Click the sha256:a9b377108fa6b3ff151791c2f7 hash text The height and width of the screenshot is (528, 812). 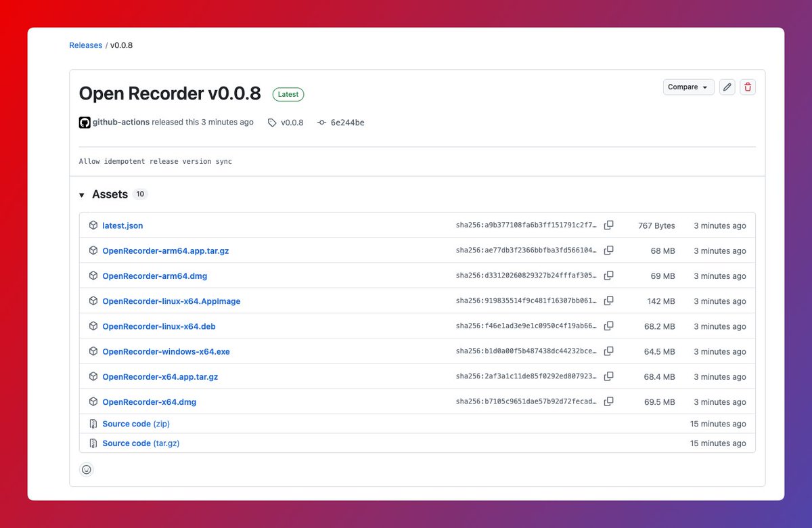[x=526, y=225]
